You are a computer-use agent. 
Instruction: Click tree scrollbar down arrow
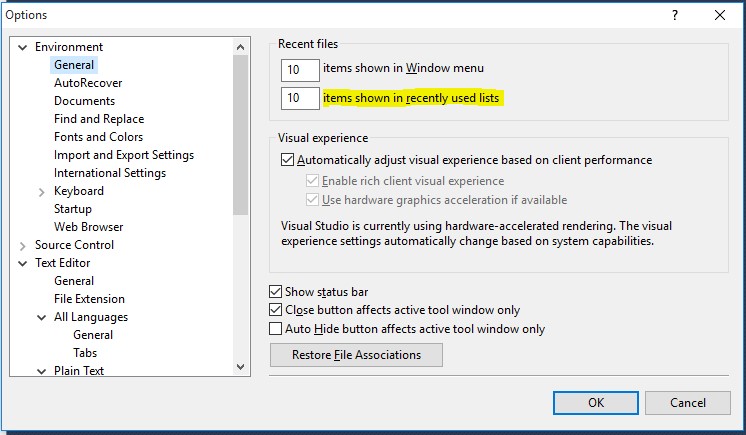(241, 367)
